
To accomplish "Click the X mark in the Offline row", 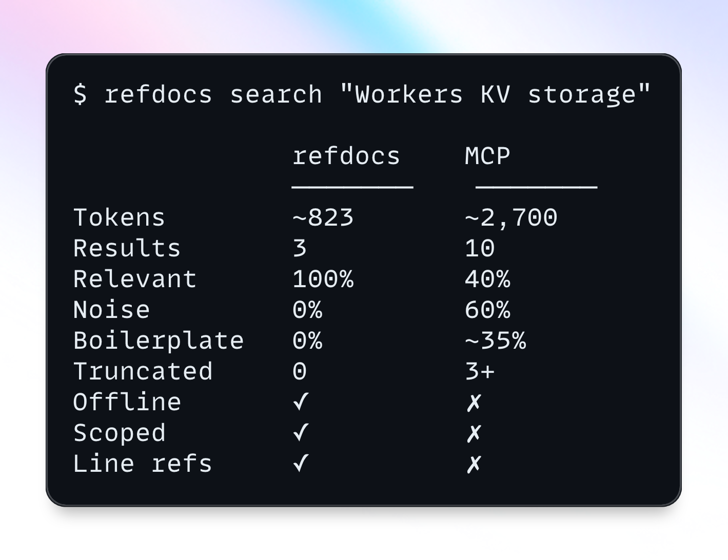I will point(474,403).
